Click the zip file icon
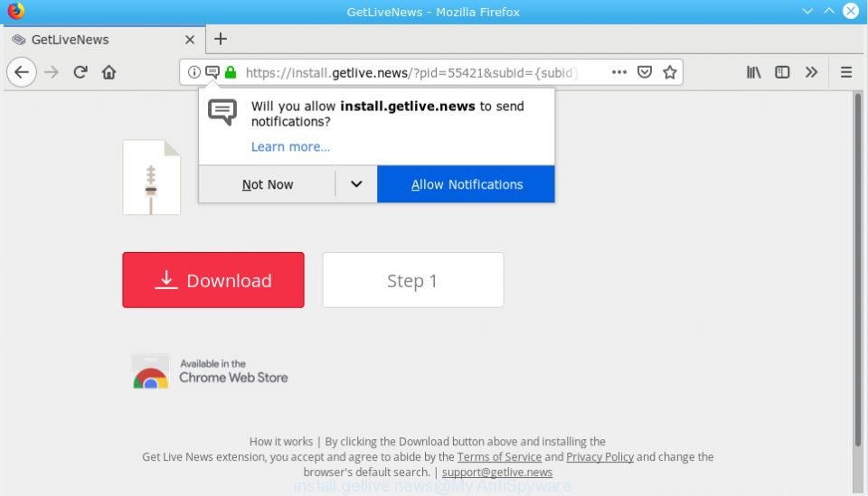Viewport: 868px width, 496px height. tap(152, 177)
